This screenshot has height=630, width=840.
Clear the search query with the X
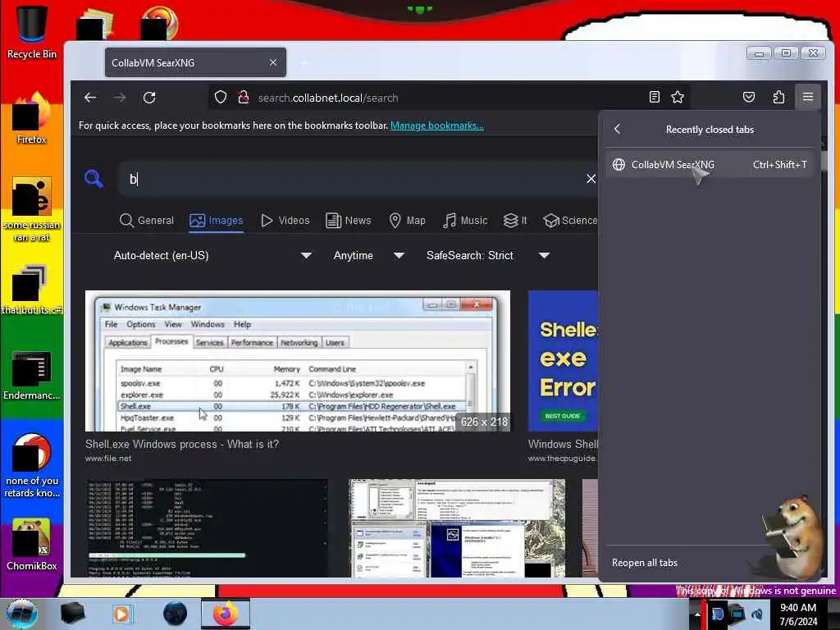coord(591,178)
